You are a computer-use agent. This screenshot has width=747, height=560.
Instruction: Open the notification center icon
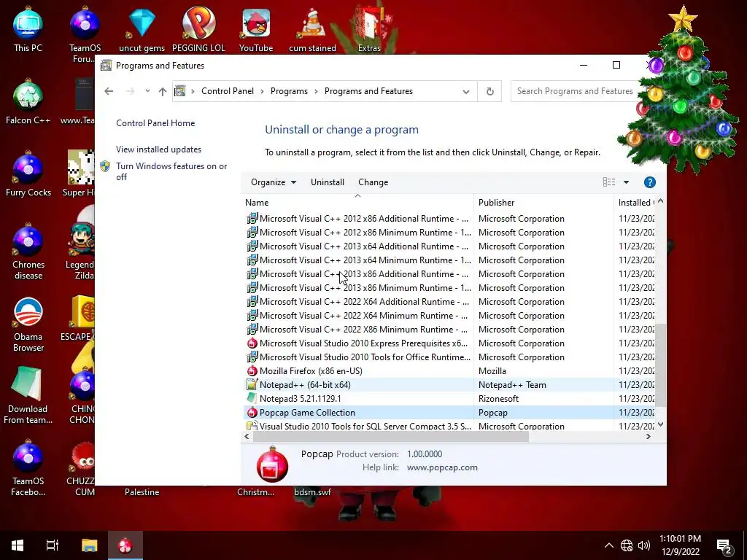724,546
